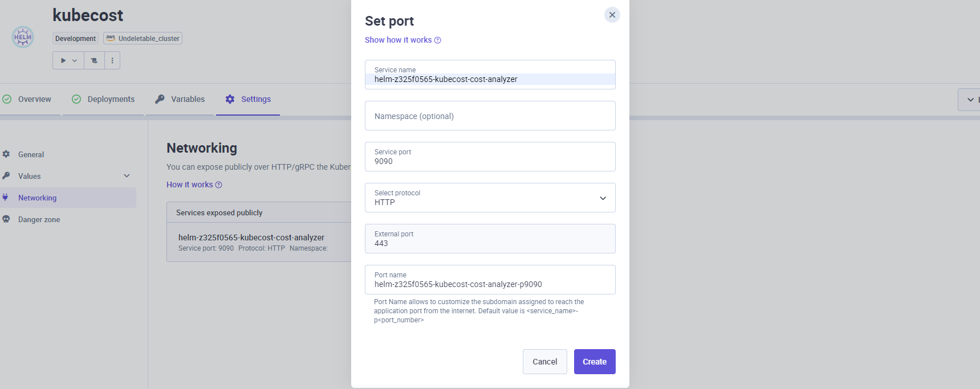The width and height of the screenshot is (980, 389).
Task: Open the dropdown at far right edge
Action: [970, 100]
